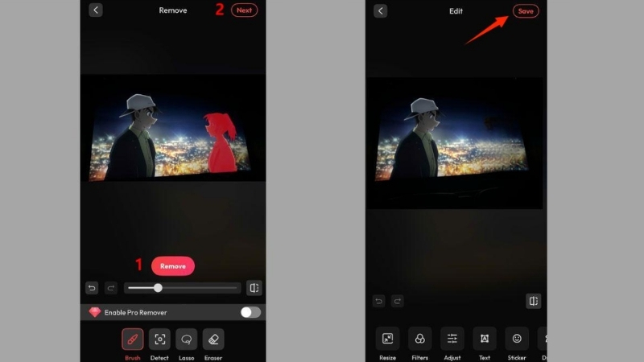
Task: Undo the last action in Remove screen
Action: (93, 288)
